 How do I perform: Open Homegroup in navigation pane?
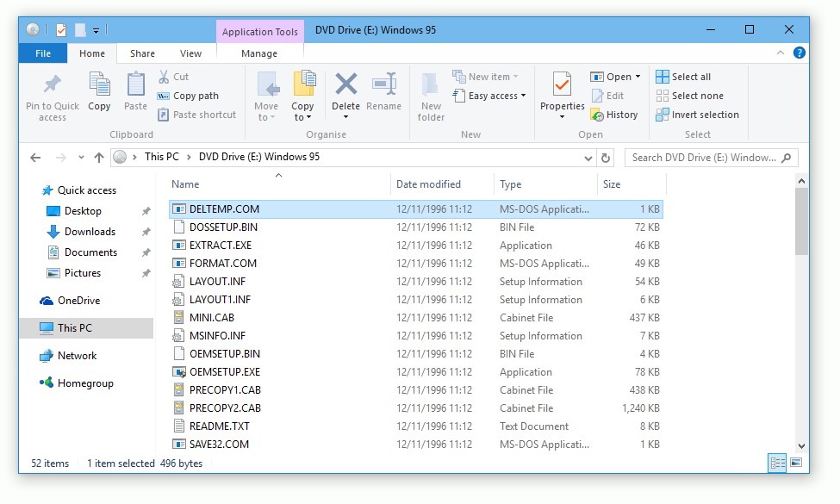click(76, 383)
